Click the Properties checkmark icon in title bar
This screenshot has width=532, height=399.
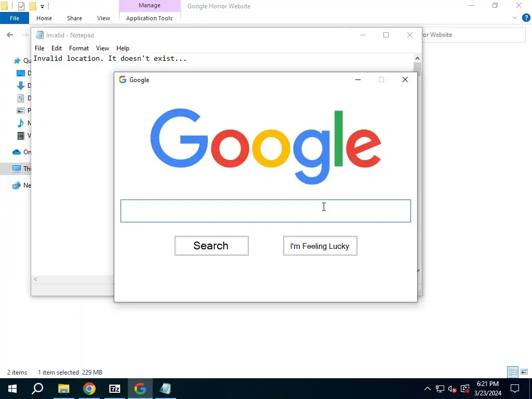pyautogui.click(x=21, y=6)
